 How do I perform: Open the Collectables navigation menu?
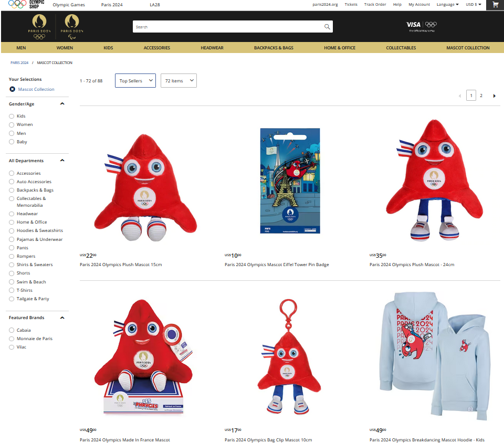401,48
